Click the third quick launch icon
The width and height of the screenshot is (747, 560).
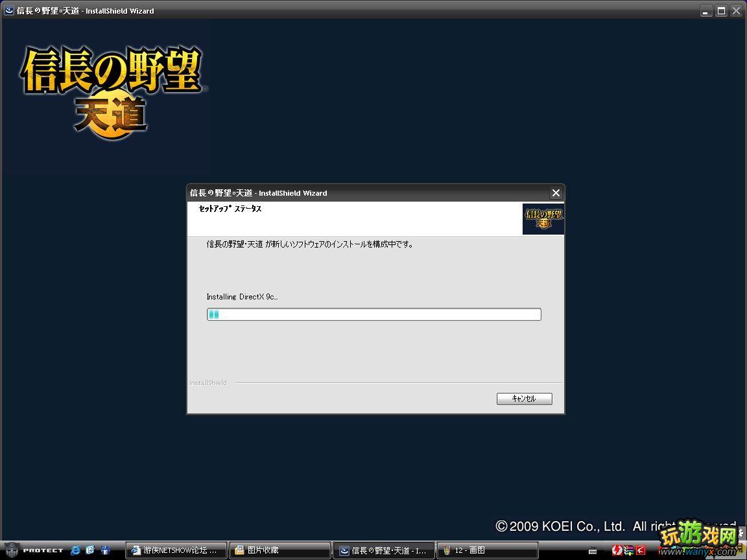pyautogui.click(x=105, y=550)
